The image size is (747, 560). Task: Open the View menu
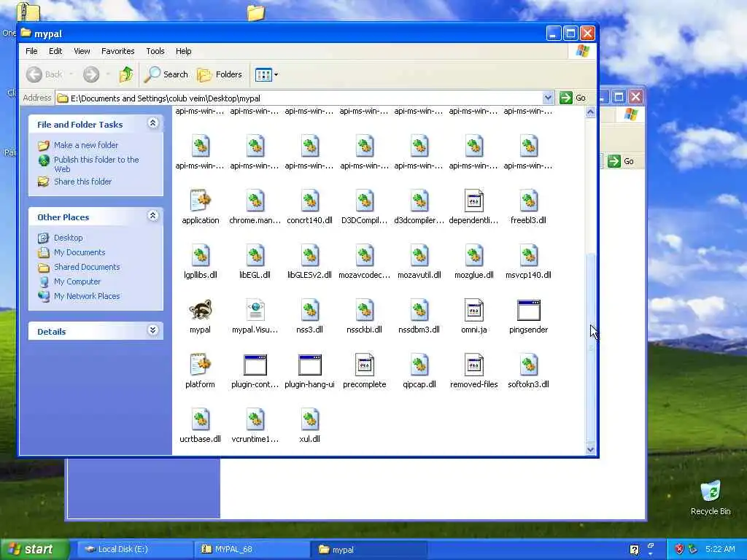82,51
